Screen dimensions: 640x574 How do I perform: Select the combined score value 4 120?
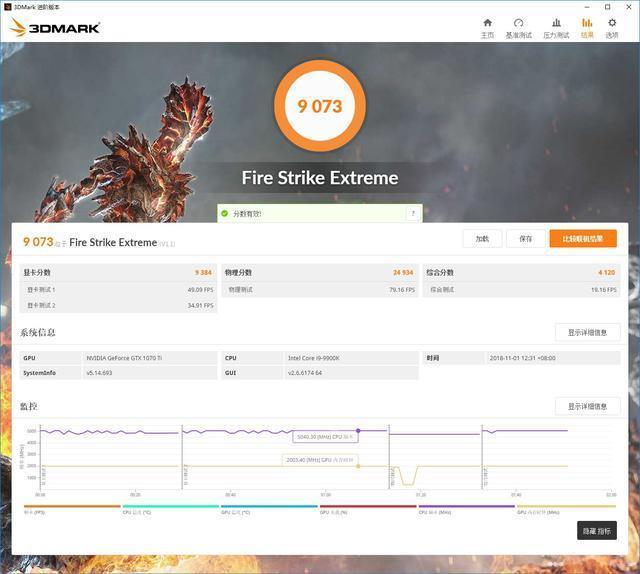coord(607,272)
